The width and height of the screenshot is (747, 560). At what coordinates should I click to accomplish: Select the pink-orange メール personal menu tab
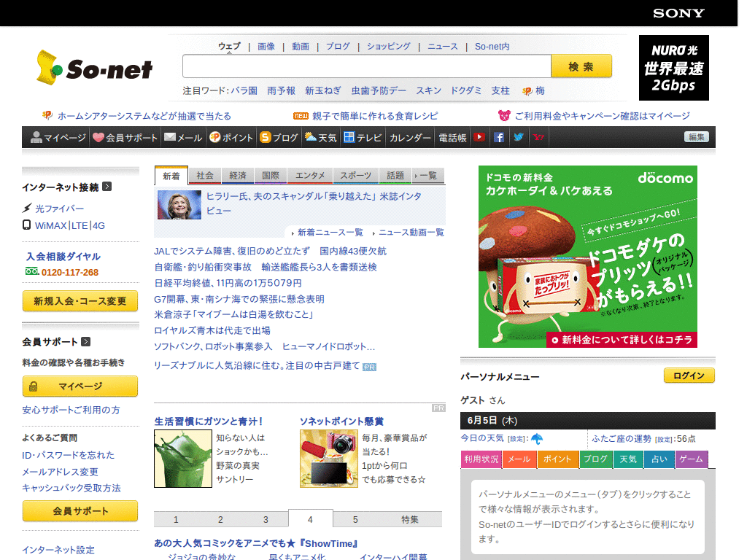519,459
